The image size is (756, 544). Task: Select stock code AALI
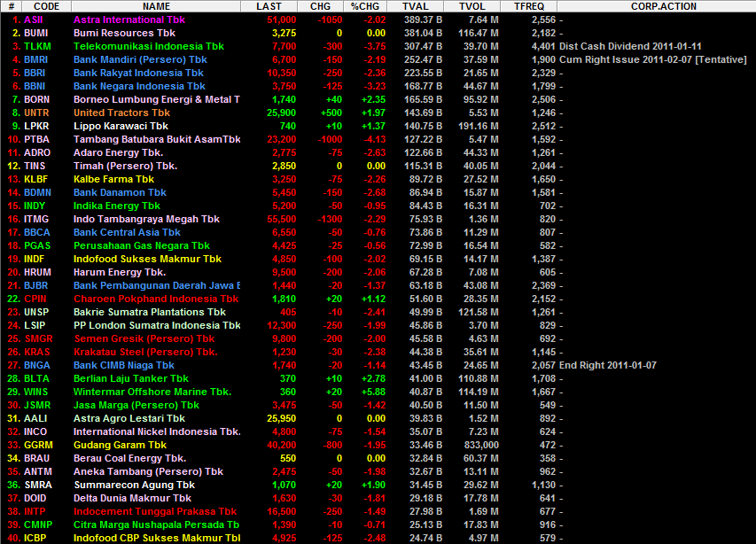pos(35,418)
